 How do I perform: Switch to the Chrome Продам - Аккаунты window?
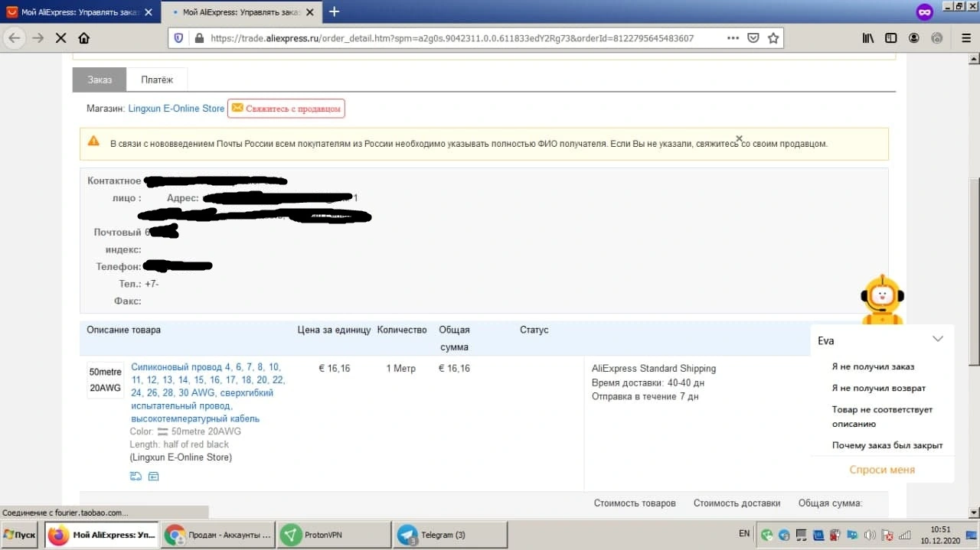click(218, 535)
